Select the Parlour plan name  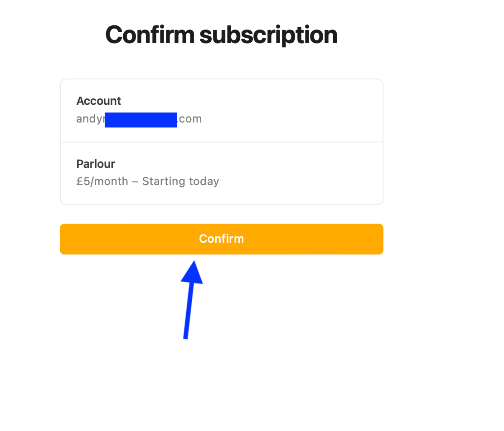96,164
